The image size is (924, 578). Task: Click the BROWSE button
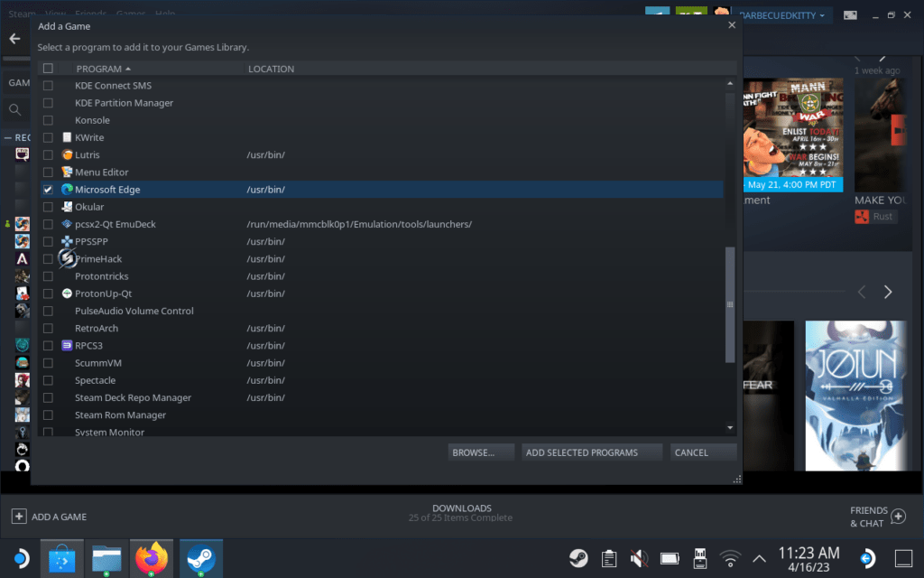click(x=481, y=452)
